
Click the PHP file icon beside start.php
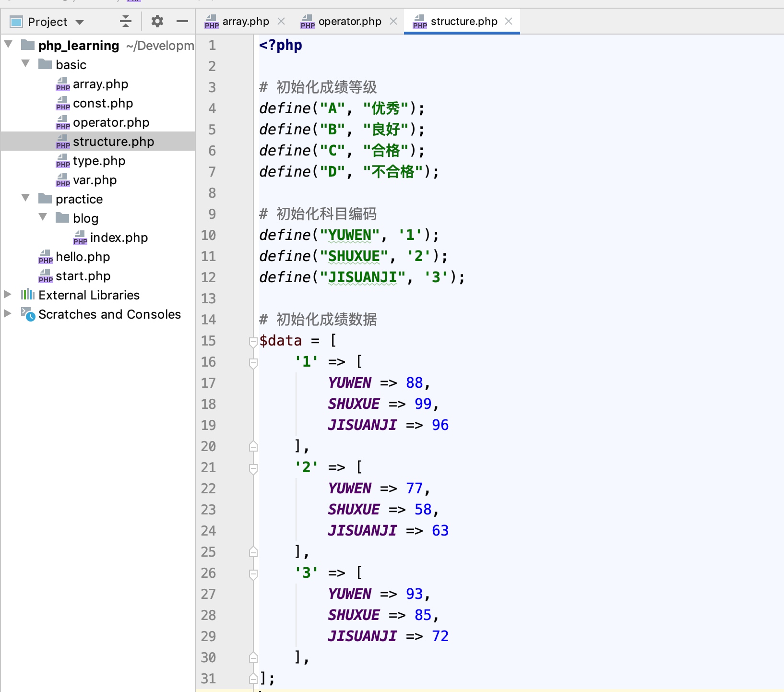[46, 276]
